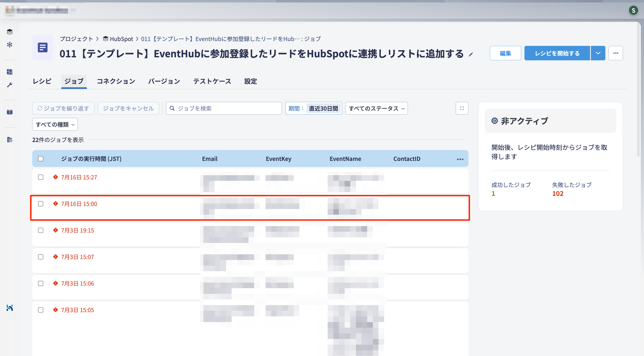Click the ジョブの実行時間 (JST) column header

point(91,159)
